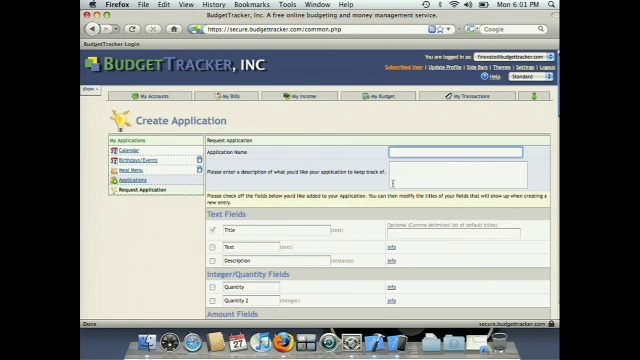
Task: Select Request Application in sidebar
Action: tap(142, 190)
